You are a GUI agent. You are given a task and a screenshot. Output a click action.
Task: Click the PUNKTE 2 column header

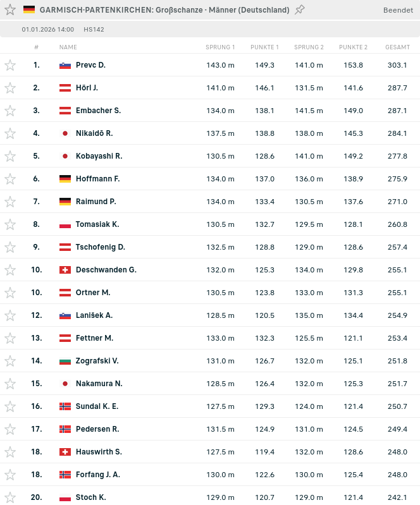tap(354, 47)
